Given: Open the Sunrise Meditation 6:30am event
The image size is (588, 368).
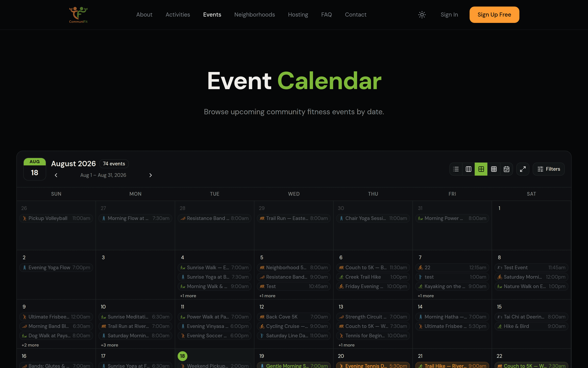Looking at the screenshot, I should (135, 317).
